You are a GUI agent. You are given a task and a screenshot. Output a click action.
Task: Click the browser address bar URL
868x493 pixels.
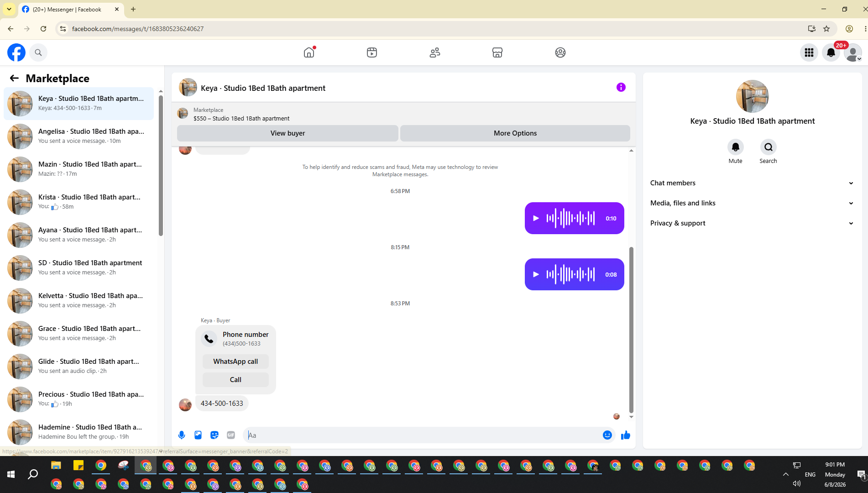click(x=138, y=29)
